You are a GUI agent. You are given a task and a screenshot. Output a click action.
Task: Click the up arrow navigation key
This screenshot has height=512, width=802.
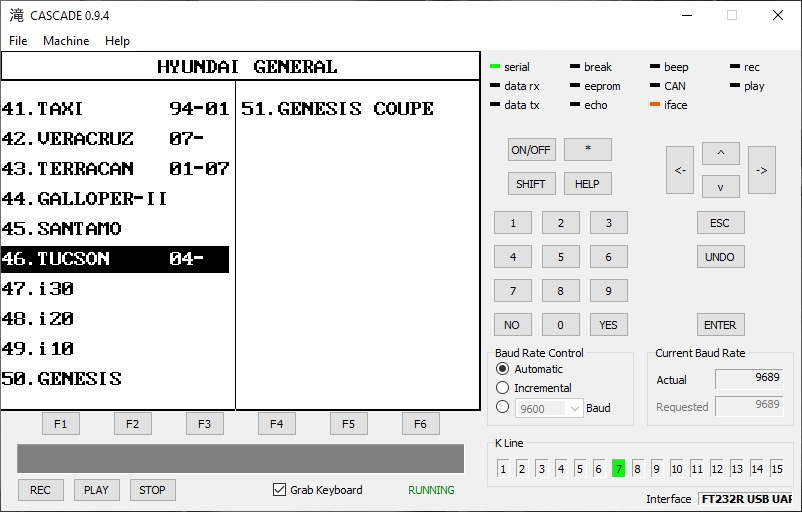coord(721,153)
